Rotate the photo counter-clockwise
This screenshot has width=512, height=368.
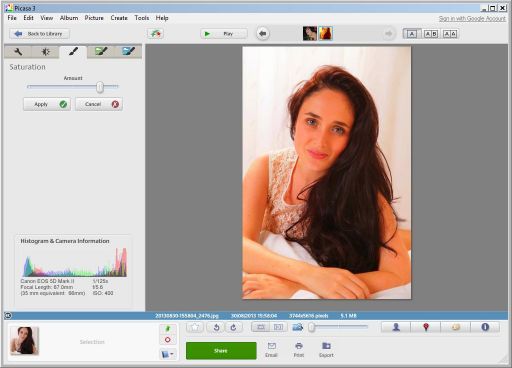click(x=216, y=327)
